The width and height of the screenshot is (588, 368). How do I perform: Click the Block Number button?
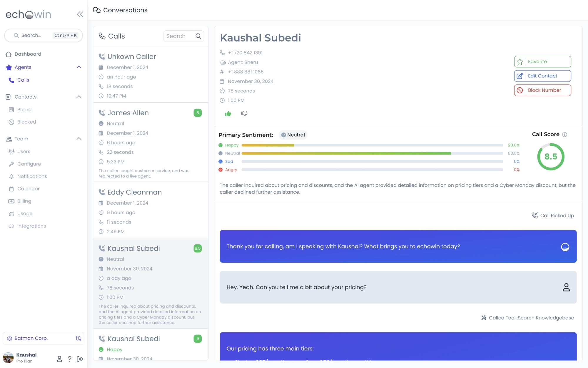tap(543, 90)
